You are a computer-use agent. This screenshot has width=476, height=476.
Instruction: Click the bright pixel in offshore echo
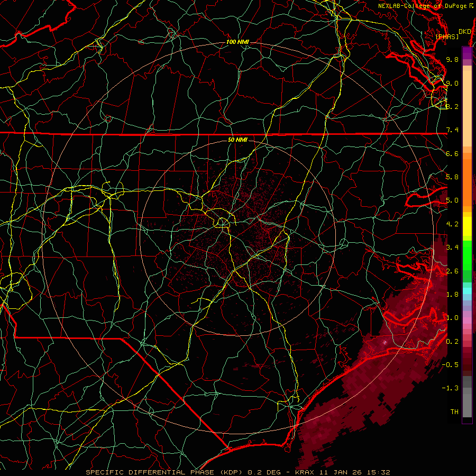click(385, 342)
